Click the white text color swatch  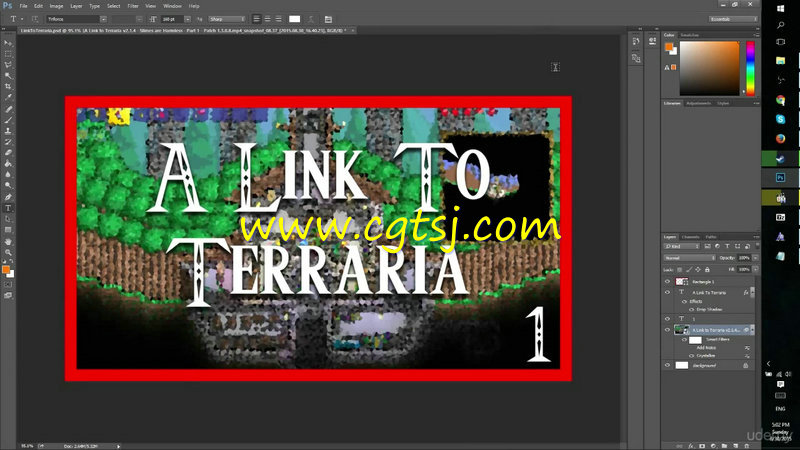(294, 19)
